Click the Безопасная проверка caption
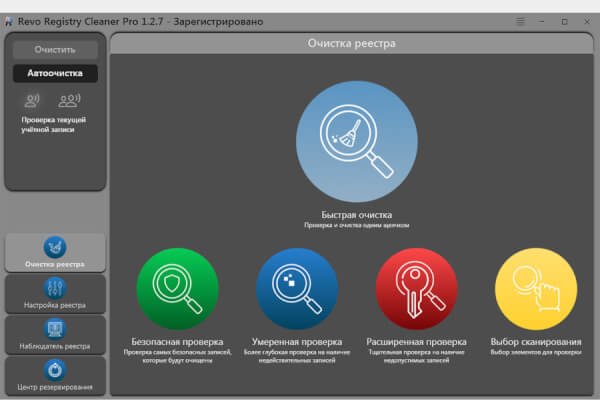The width and height of the screenshot is (600, 400). (177, 341)
